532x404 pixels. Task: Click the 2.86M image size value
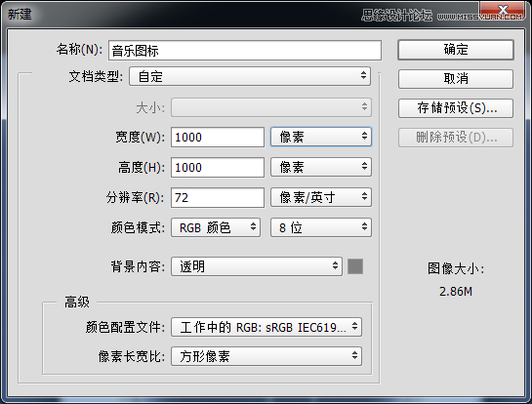pyautogui.click(x=456, y=292)
